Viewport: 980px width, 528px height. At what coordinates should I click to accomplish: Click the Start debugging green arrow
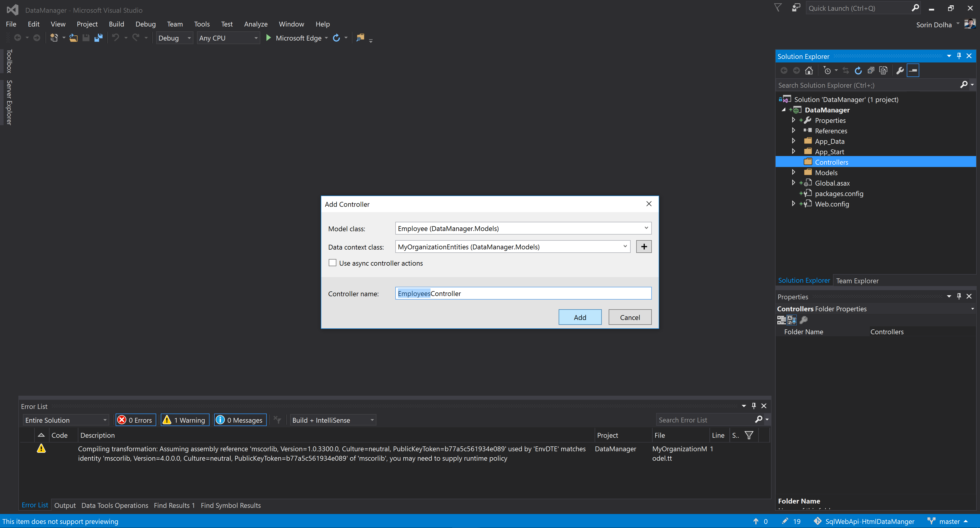click(x=268, y=38)
